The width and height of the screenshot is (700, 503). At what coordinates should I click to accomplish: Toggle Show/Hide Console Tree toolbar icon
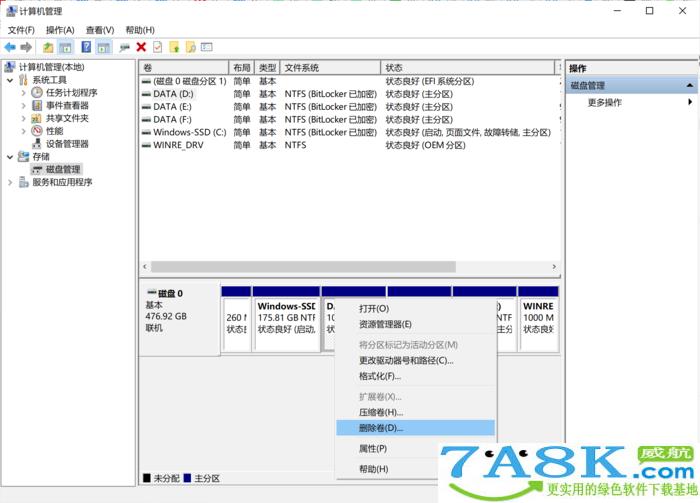(x=66, y=47)
